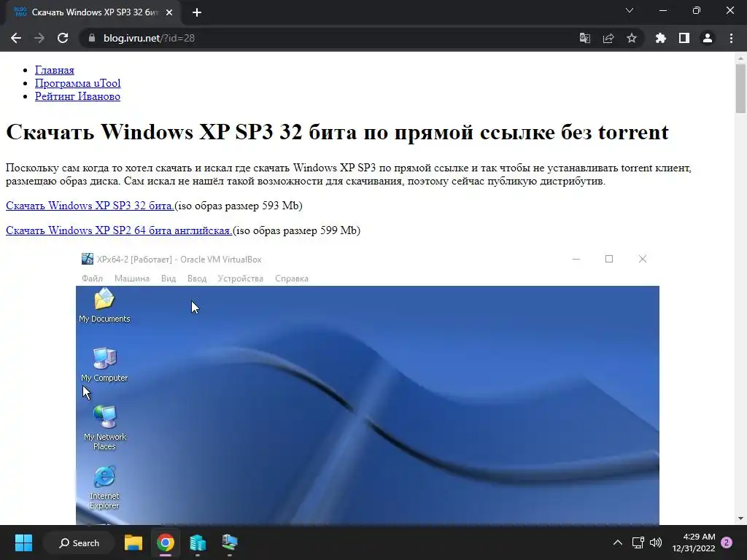Open notification badge with 2
The height and width of the screenshot is (560, 747).
click(727, 542)
